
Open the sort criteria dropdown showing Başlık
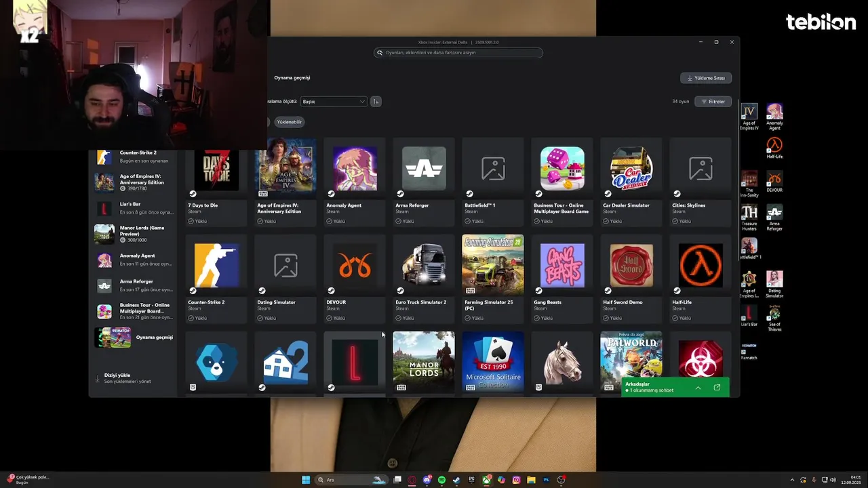point(334,102)
